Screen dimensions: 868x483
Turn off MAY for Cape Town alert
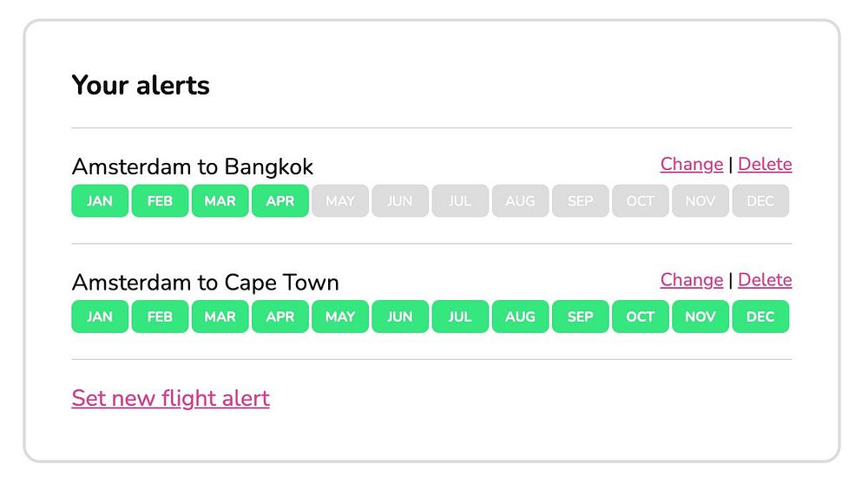click(x=340, y=317)
